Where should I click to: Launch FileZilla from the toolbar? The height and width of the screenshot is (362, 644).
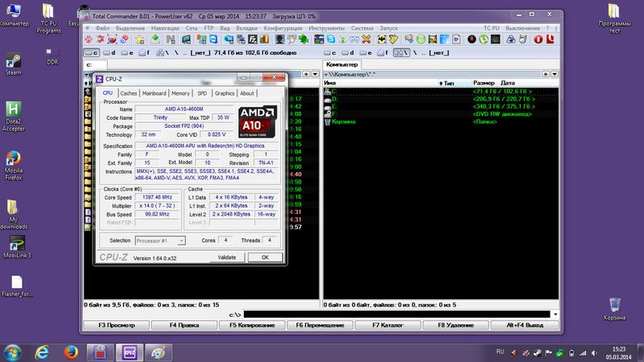point(253,39)
